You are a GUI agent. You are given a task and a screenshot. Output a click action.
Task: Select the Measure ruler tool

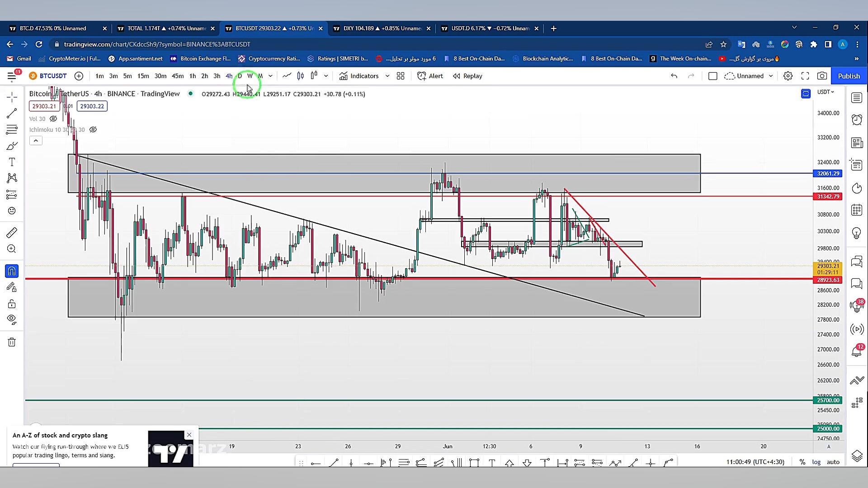coord(12,232)
